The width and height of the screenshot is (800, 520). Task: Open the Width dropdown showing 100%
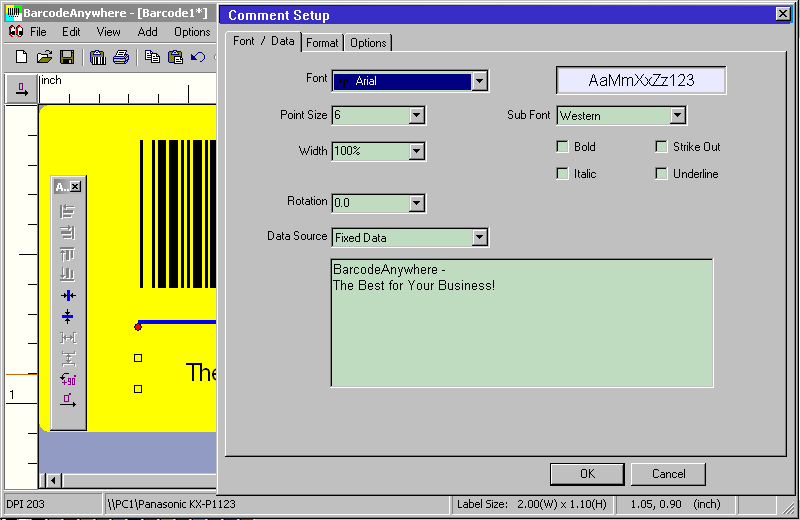[x=416, y=151]
